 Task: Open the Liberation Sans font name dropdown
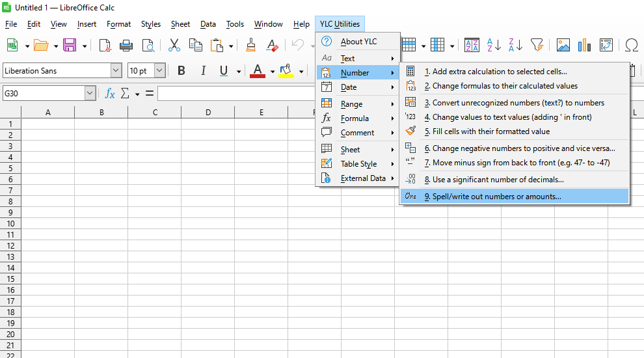point(116,71)
